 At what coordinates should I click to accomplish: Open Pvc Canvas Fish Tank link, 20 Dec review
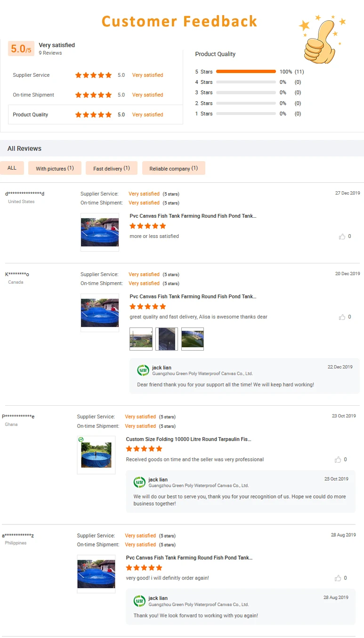[x=193, y=296]
